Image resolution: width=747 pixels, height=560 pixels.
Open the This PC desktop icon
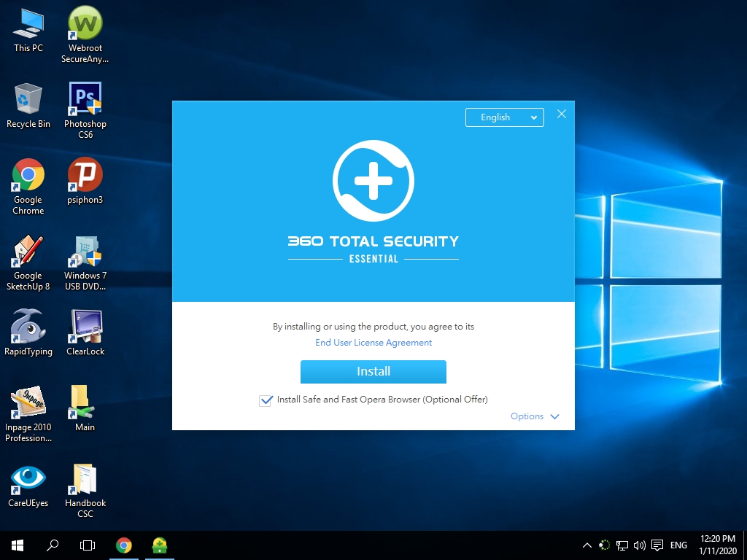pyautogui.click(x=28, y=29)
